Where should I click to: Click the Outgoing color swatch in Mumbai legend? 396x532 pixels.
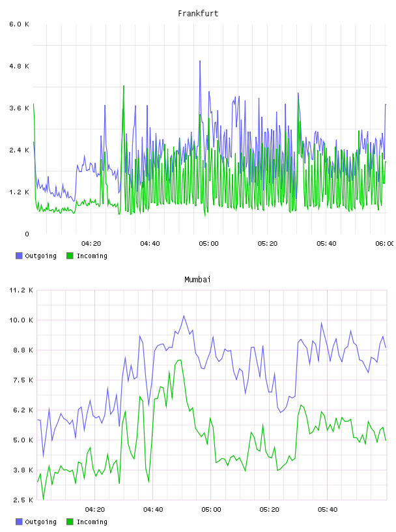tap(19, 522)
